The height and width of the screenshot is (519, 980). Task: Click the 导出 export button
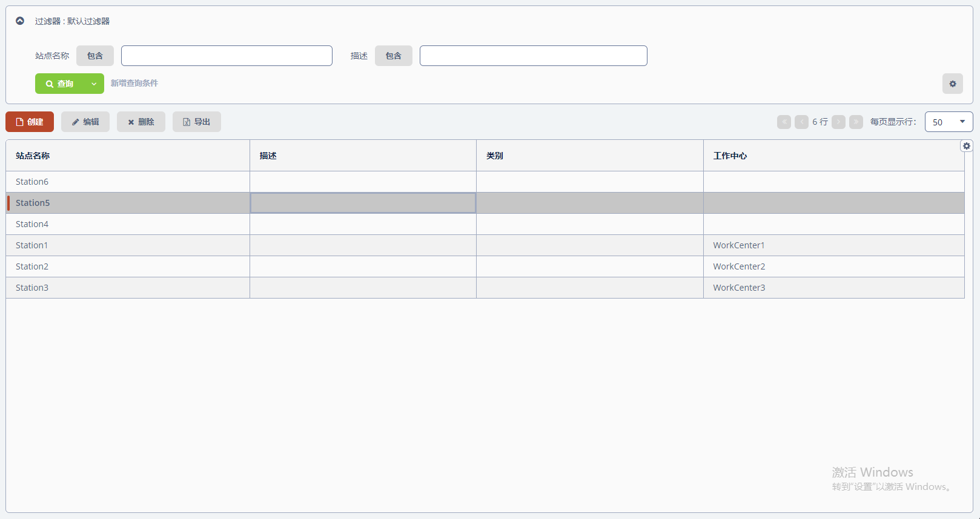pos(197,122)
